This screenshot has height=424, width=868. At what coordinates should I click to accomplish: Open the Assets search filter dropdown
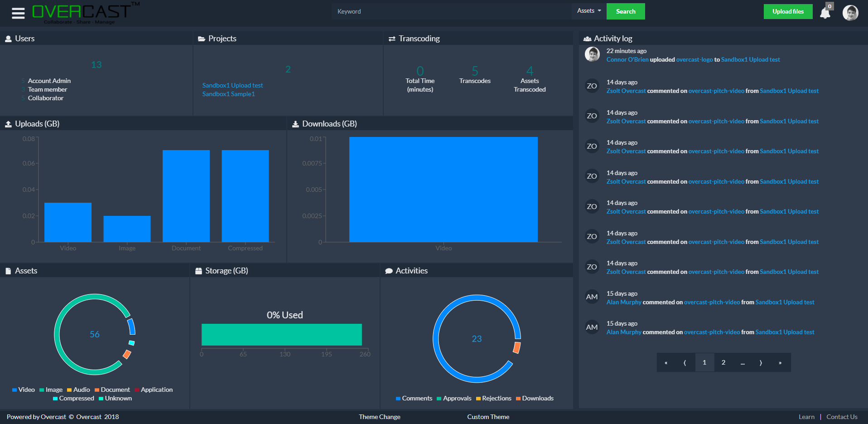(x=588, y=10)
